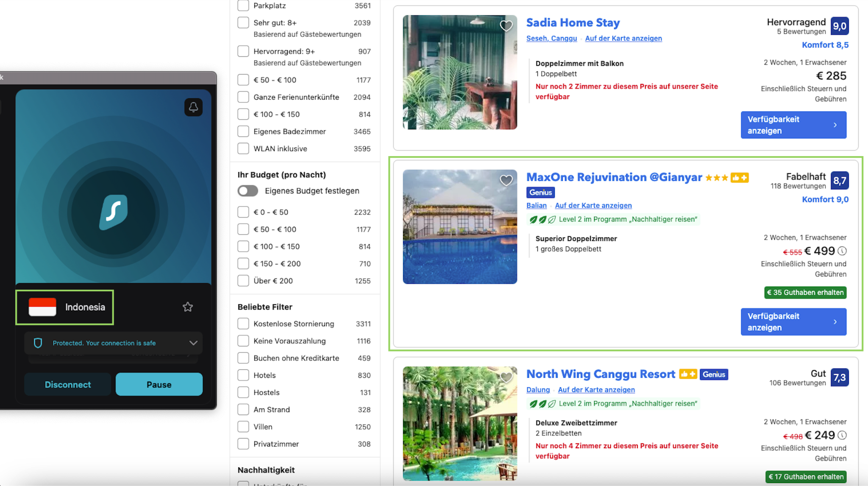This screenshot has width=868, height=486.
Task: Click the shield icon beside Protected status
Action: coord(38,343)
